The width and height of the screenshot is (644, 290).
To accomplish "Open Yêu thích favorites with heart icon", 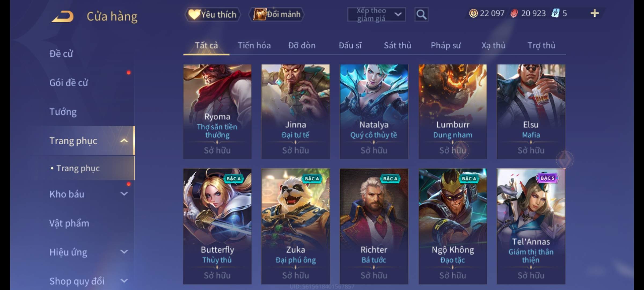I will [213, 15].
